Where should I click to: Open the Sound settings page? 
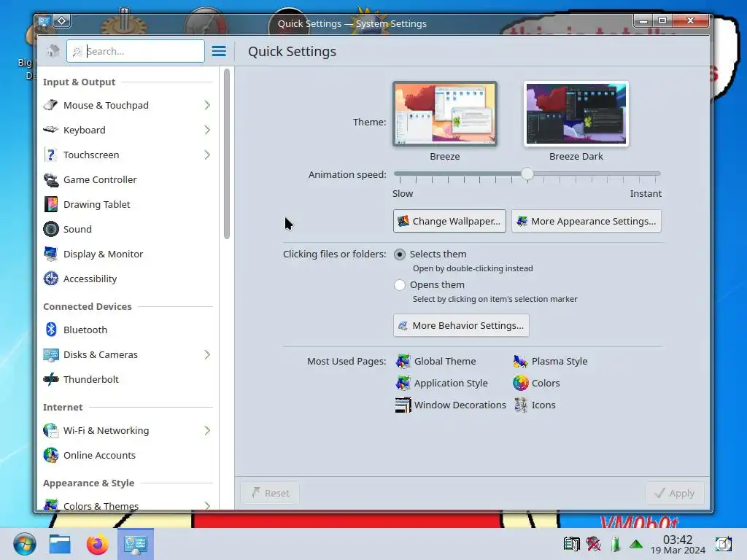pyautogui.click(x=128, y=229)
